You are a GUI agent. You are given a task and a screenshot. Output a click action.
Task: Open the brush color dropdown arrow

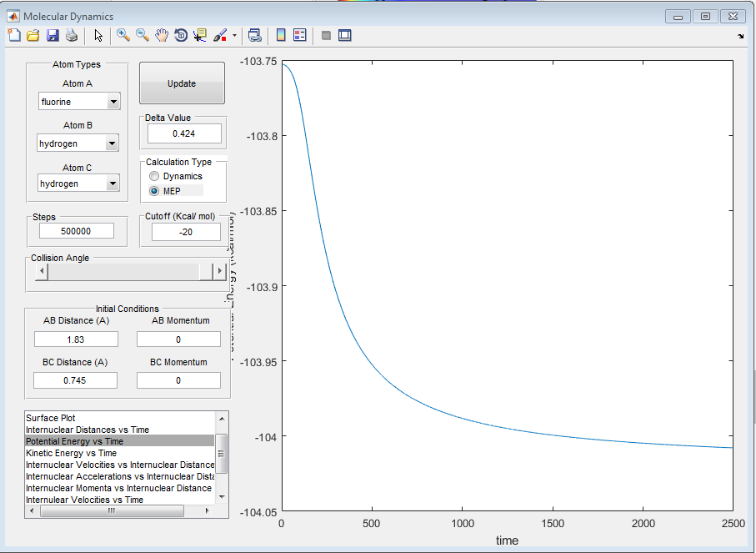click(234, 36)
